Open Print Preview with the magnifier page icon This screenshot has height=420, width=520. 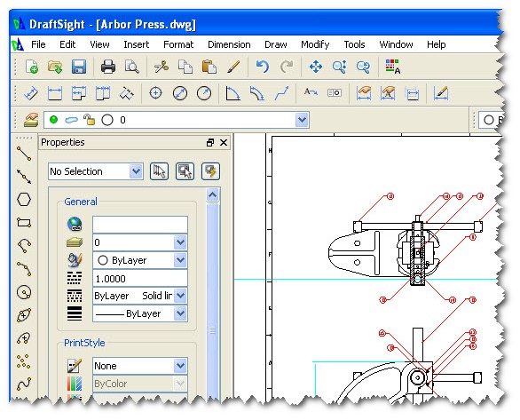click(131, 67)
